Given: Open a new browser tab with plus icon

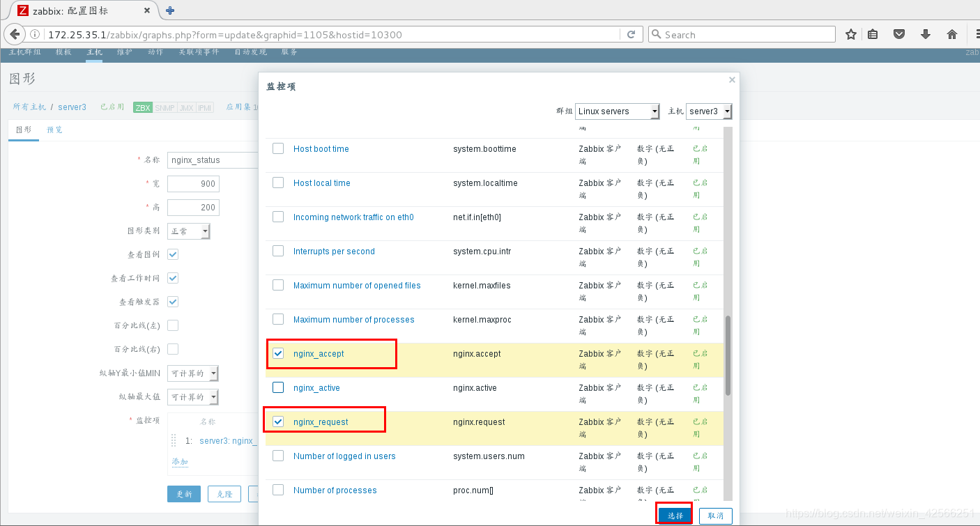Looking at the screenshot, I should tap(170, 10).
